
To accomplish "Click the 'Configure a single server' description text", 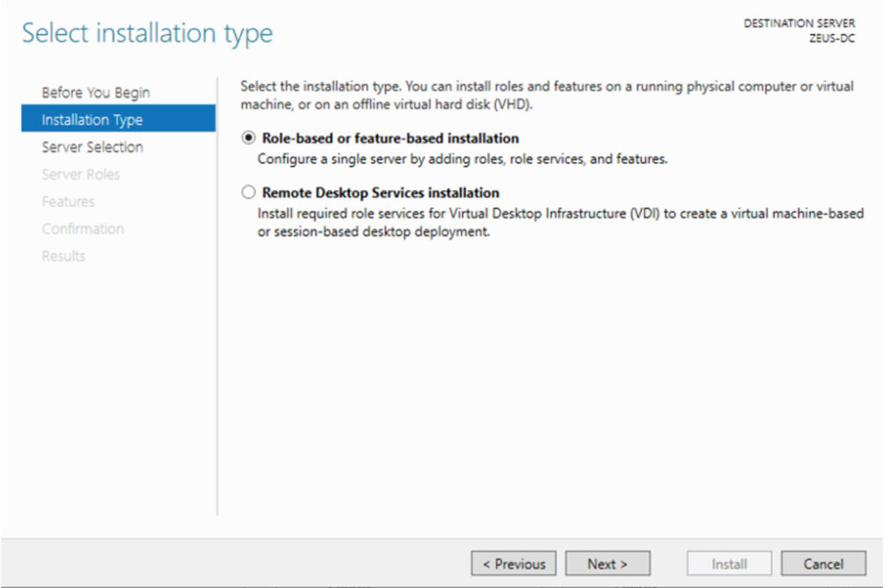I will pyautogui.click(x=461, y=160).
